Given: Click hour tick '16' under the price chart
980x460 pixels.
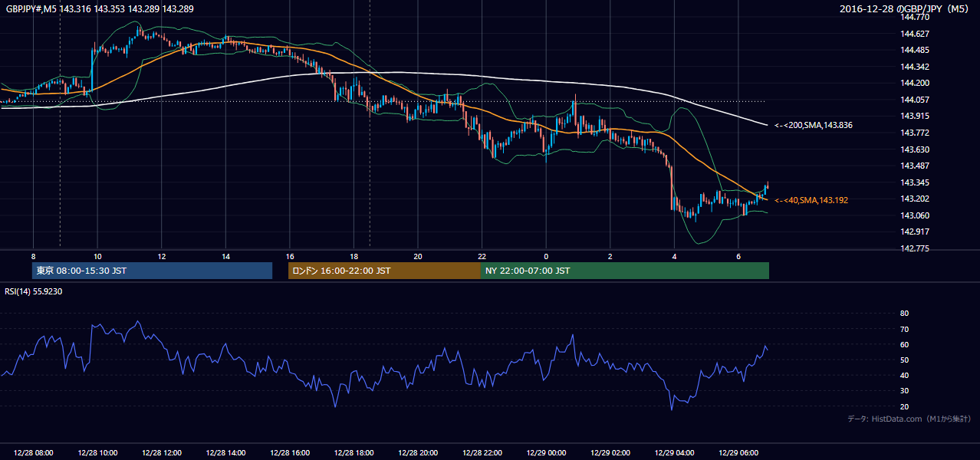Looking at the screenshot, I should pyautogui.click(x=290, y=256).
